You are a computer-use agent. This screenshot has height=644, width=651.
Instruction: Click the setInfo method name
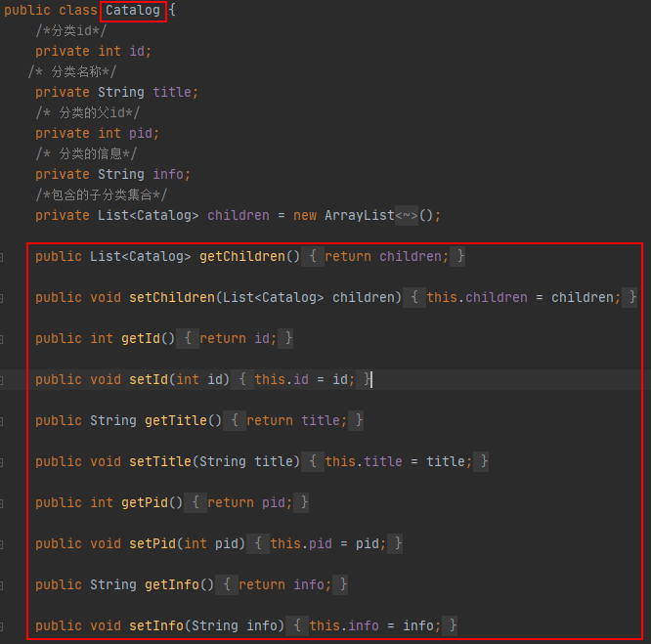coord(156,626)
